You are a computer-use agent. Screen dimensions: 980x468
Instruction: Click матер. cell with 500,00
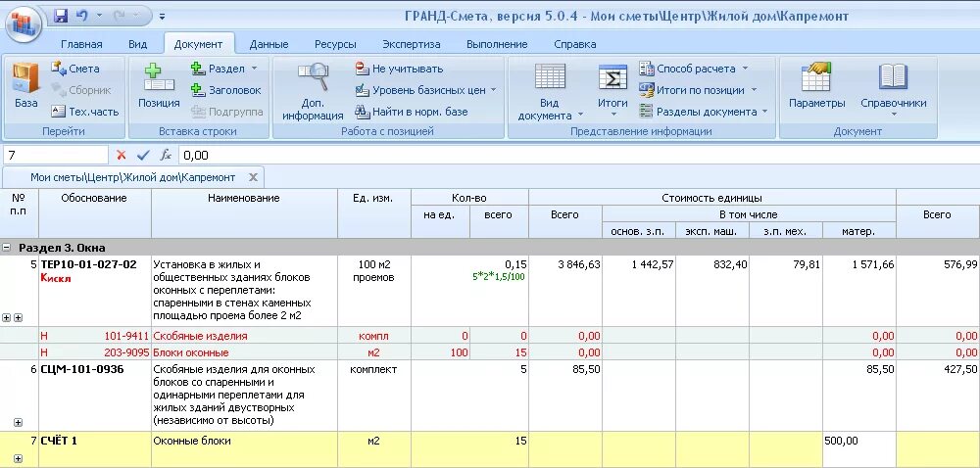(x=859, y=449)
